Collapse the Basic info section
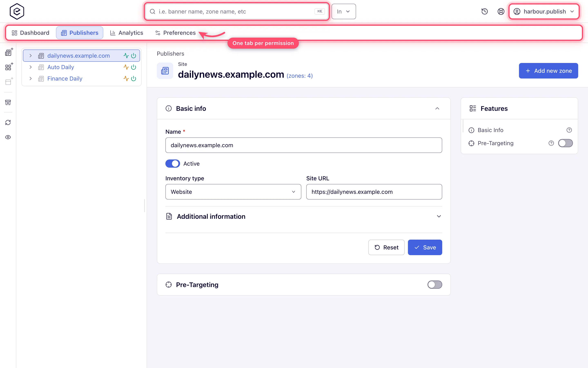The height and width of the screenshot is (368, 588). click(437, 109)
